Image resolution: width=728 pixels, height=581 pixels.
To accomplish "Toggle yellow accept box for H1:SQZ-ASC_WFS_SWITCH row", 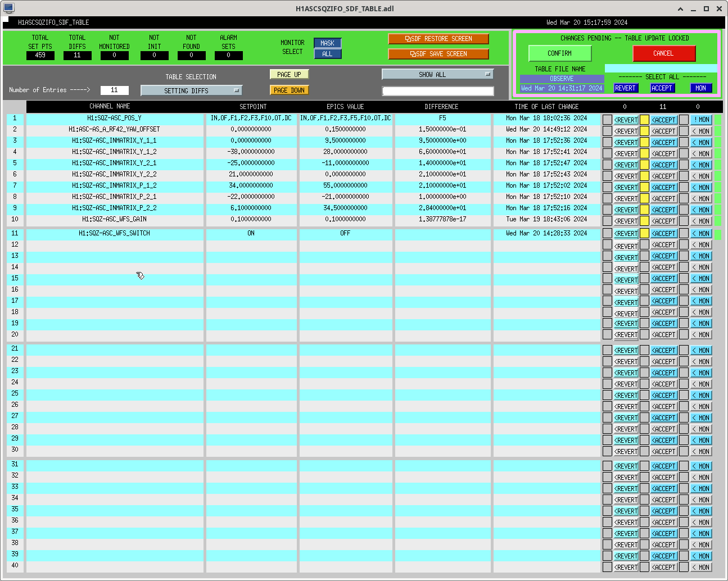I will point(644,233).
